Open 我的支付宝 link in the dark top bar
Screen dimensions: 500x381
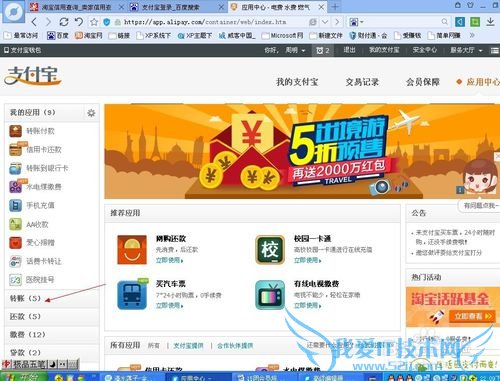[384, 50]
